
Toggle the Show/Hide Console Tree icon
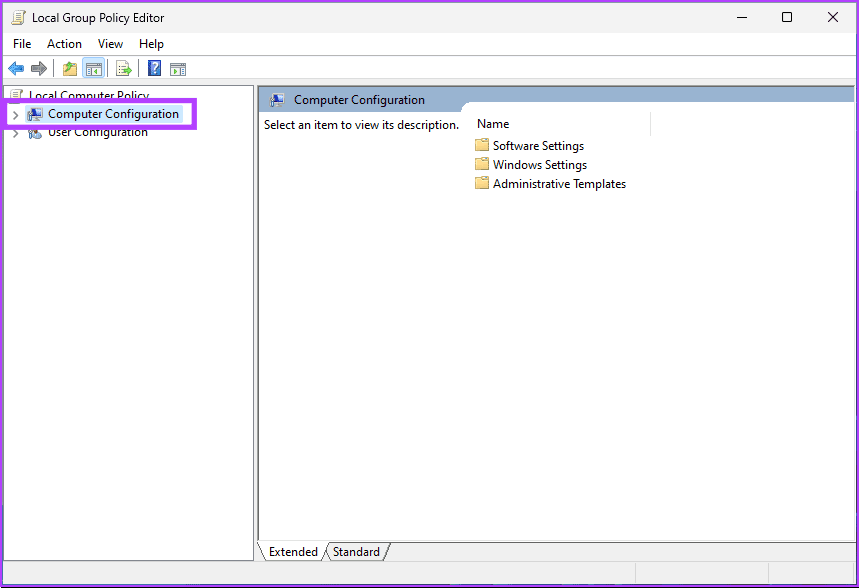coord(93,68)
